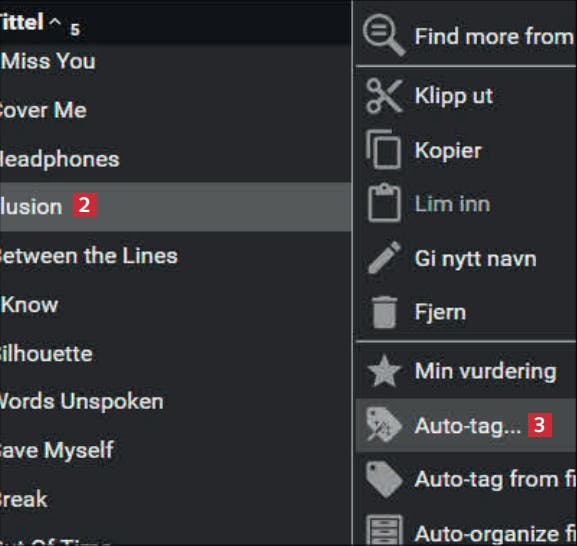Select the Between the Lines track

click(176, 256)
